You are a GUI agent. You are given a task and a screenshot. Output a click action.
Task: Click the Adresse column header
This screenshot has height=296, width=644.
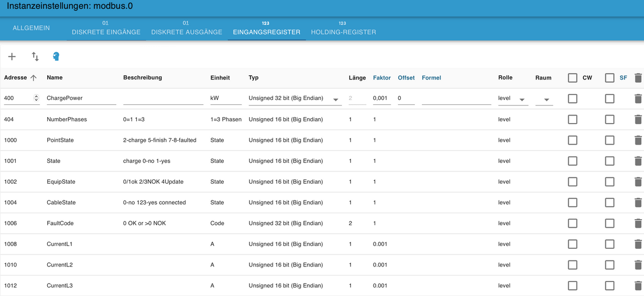(x=15, y=78)
